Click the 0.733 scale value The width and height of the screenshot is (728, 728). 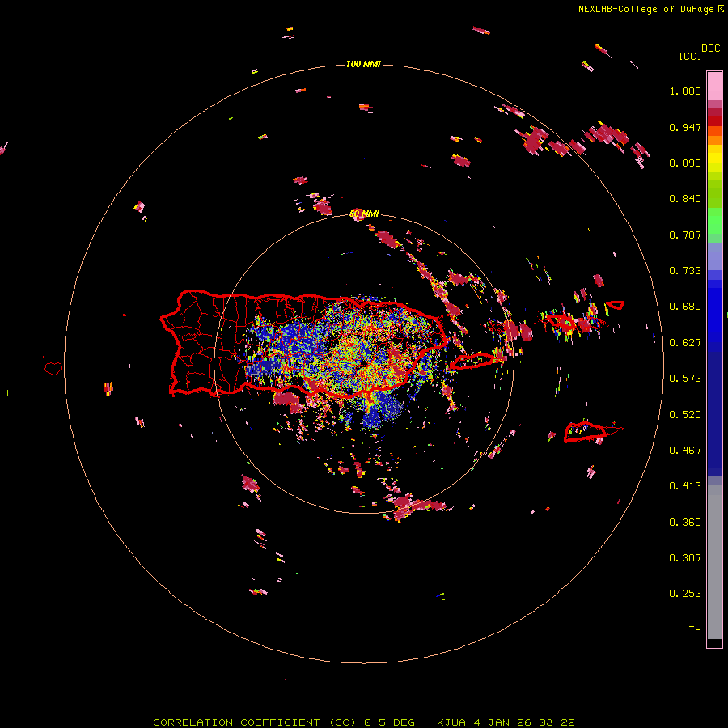pyautogui.click(x=685, y=271)
